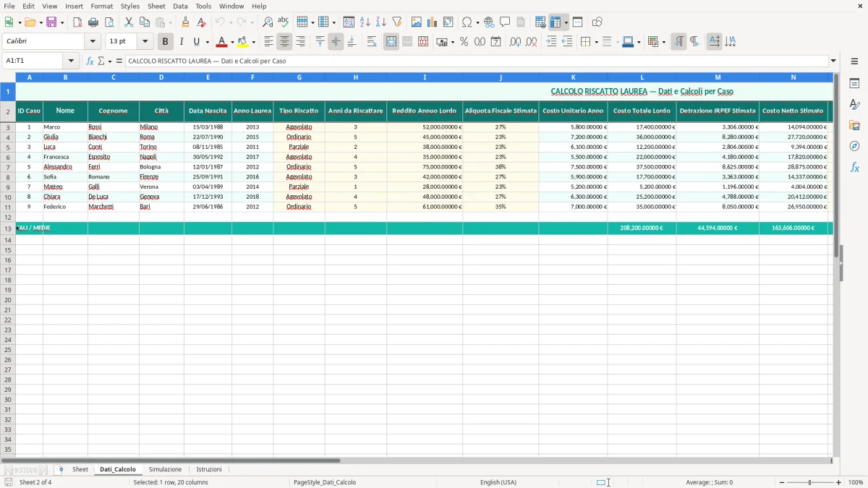Click into the formula input line
Viewport: 868px width, 488px height.
[476, 61]
